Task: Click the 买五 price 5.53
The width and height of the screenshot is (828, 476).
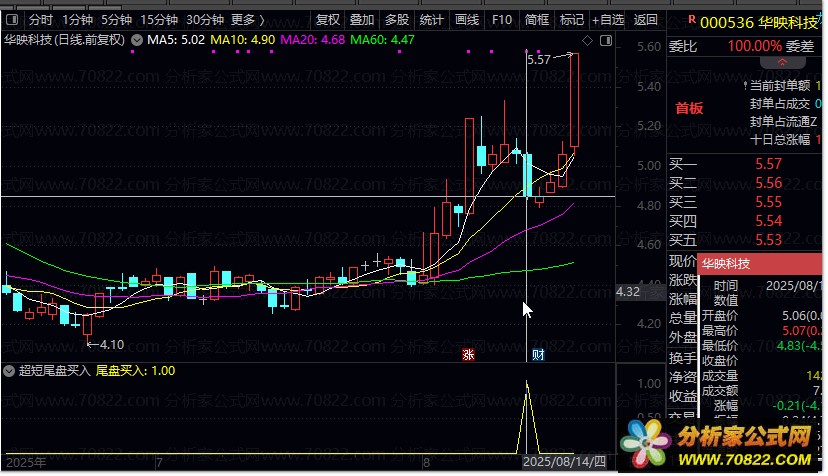Action: [768, 240]
